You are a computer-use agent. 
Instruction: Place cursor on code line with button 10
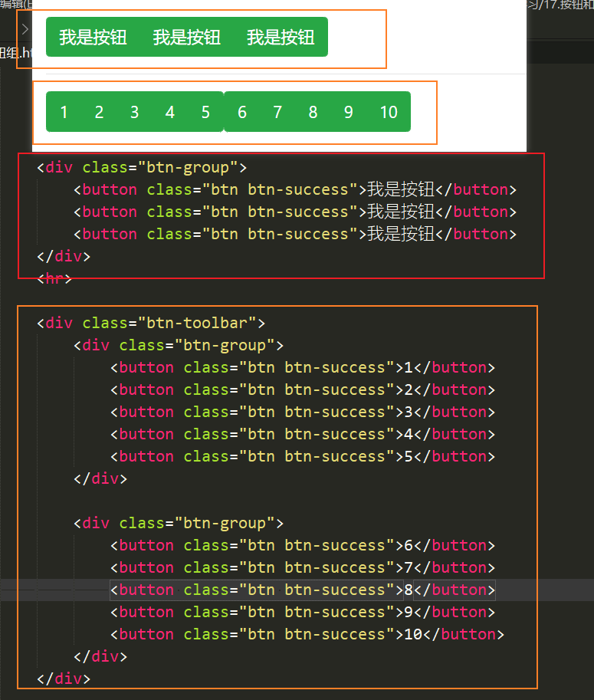pos(307,634)
